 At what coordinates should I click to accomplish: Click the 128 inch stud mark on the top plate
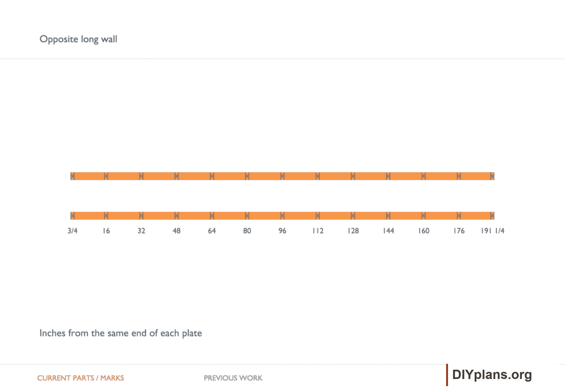pos(353,176)
